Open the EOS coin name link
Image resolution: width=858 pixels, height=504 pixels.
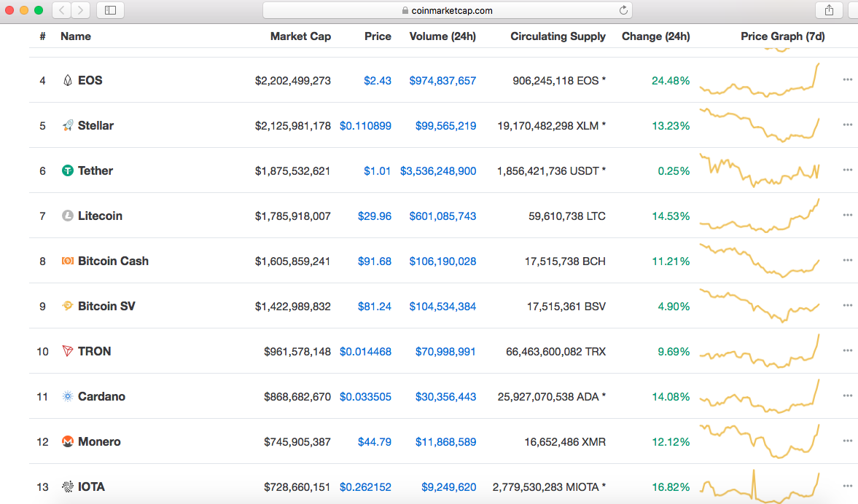90,80
